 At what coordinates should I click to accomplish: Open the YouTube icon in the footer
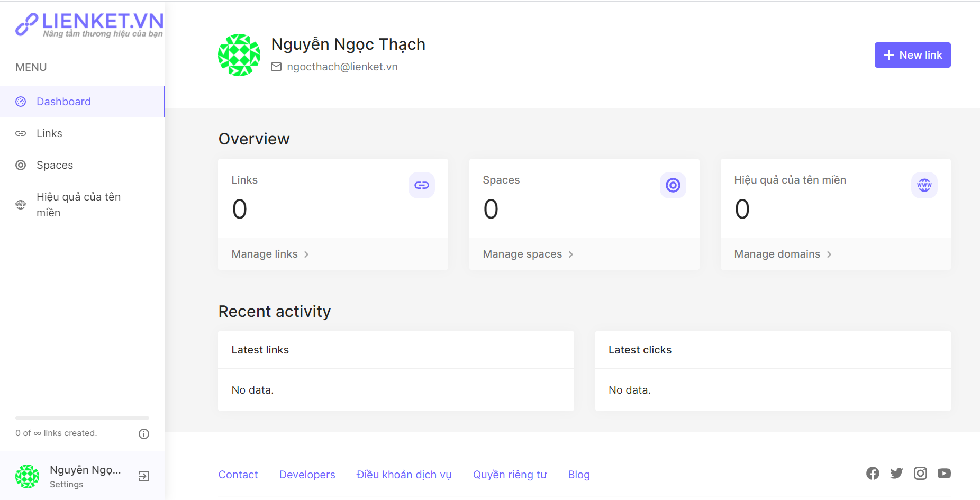point(944,474)
